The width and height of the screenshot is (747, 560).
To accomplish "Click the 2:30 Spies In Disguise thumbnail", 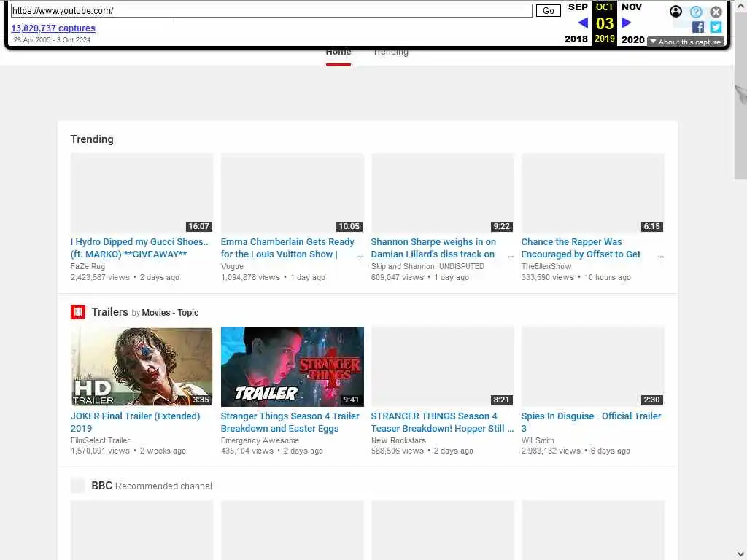I will 592,367.
